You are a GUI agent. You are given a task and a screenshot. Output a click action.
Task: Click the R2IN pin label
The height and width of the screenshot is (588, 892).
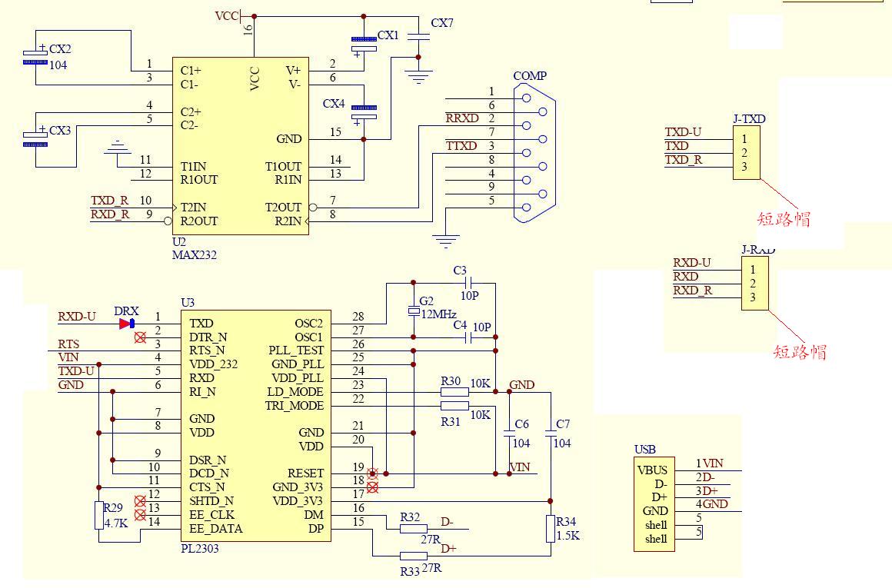(288, 221)
